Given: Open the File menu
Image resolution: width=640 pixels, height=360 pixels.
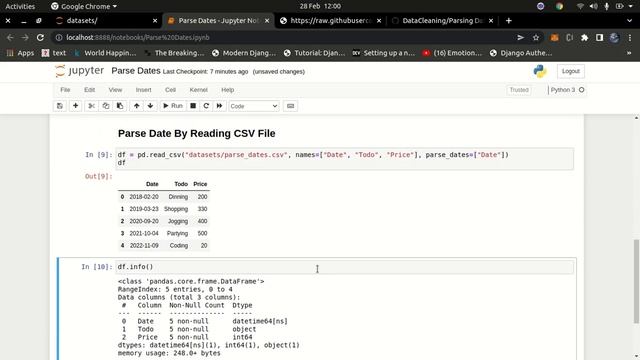Looking at the screenshot, I should [x=65, y=90].
